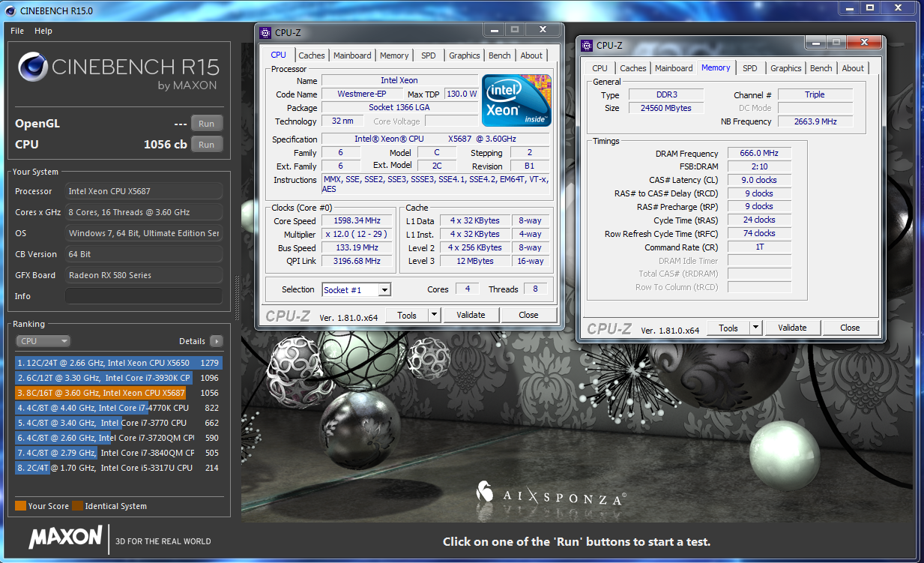Switch to About tab in CPU-Z CPU window

point(531,55)
